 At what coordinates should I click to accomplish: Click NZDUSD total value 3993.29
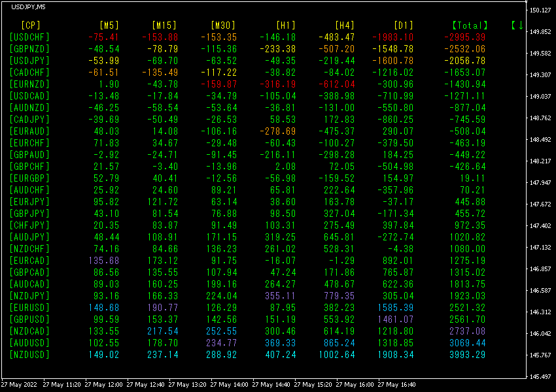(x=467, y=355)
